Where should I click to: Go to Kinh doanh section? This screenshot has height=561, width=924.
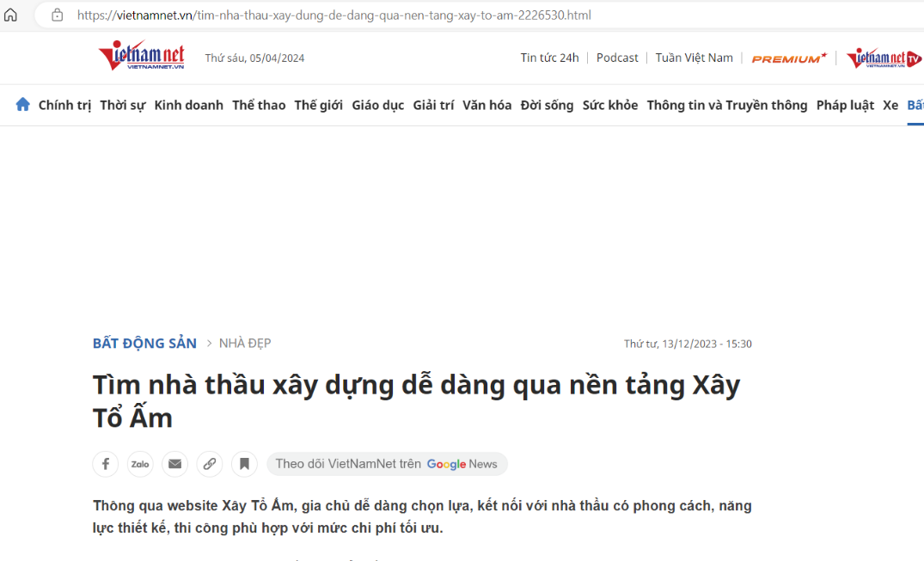(188, 105)
